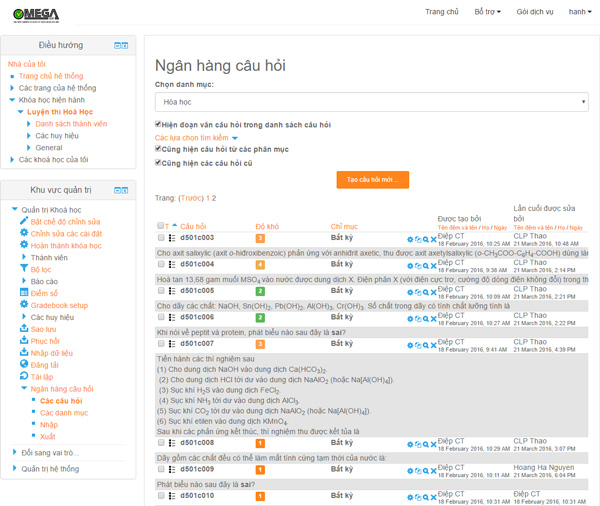
Task: Delete question d501c003 with X icon
Action: tap(433, 240)
